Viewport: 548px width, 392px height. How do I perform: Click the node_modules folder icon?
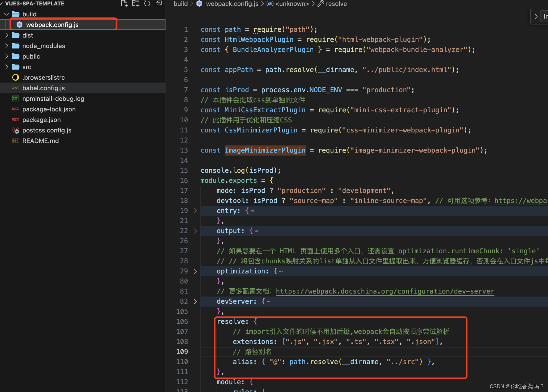click(x=16, y=46)
